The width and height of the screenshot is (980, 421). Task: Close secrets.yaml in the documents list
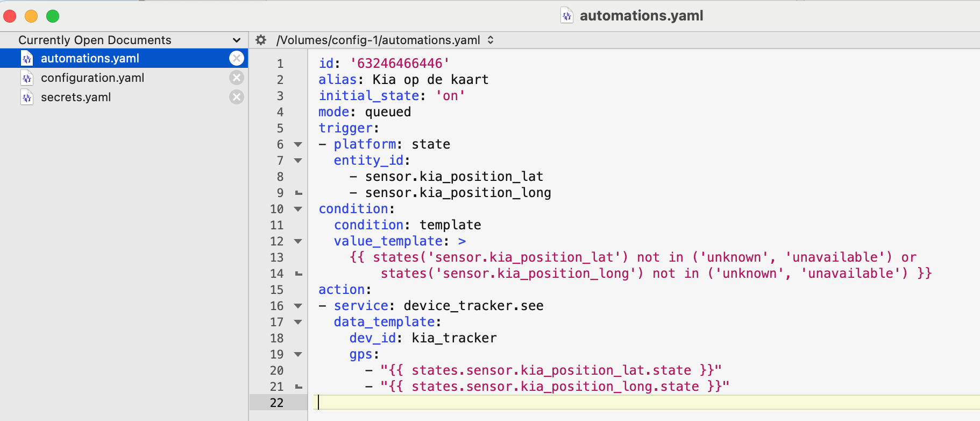tap(236, 97)
